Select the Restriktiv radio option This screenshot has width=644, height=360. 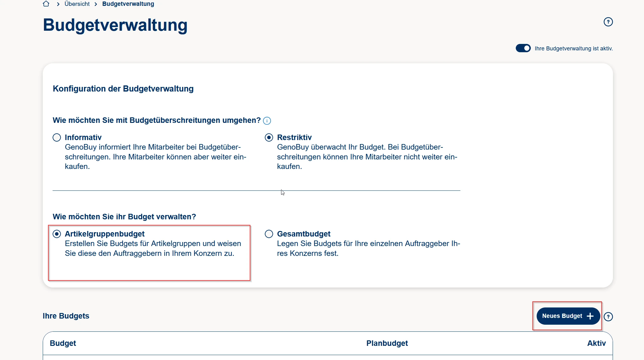tap(269, 137)
